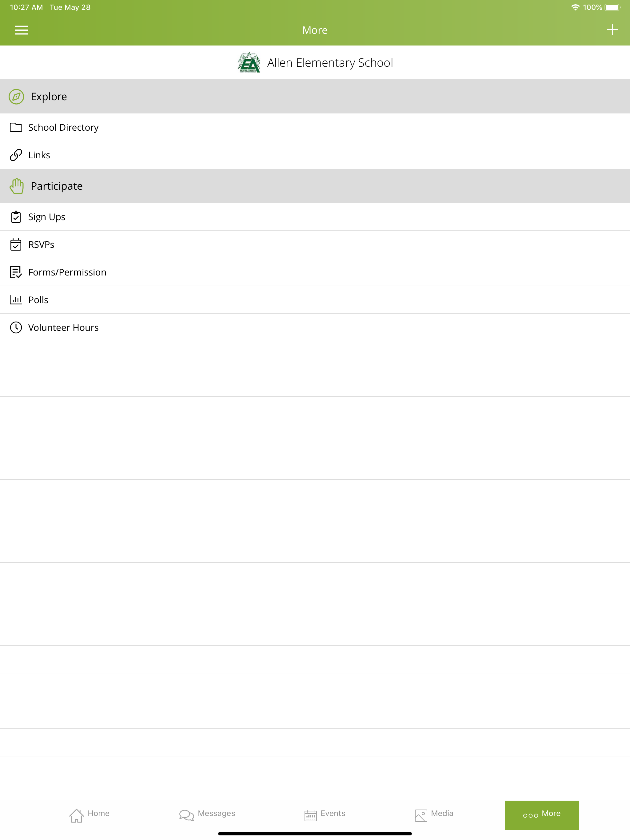Tap the Polls bar chart icon
This screenshot has height=840, width=630.
click(x=16, y=299)
